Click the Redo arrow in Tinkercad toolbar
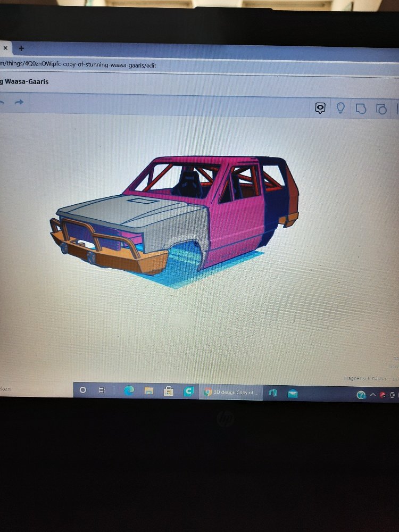Screen dimensions: 399x532 tap(19, 102)
